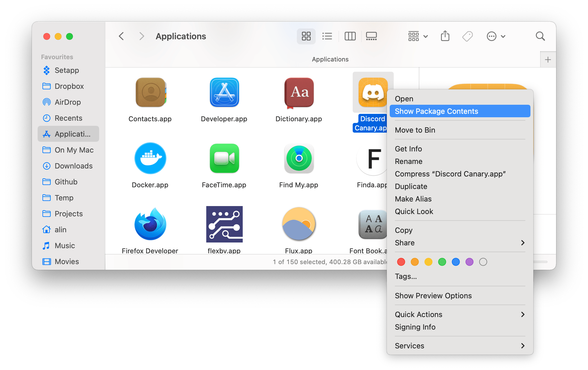Choose Get Info from context menu
Viewport: 588px width, 370px height.
(460, 149)
